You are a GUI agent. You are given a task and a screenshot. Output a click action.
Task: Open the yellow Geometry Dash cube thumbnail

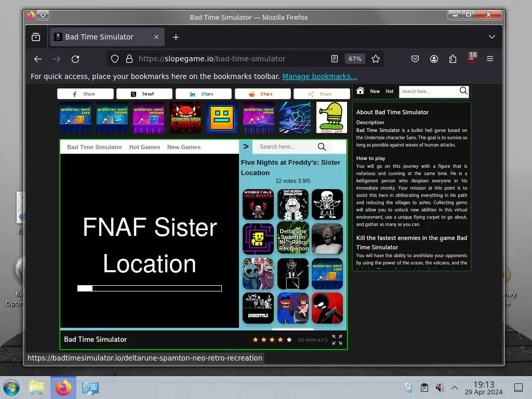click(x=221, y=118)
